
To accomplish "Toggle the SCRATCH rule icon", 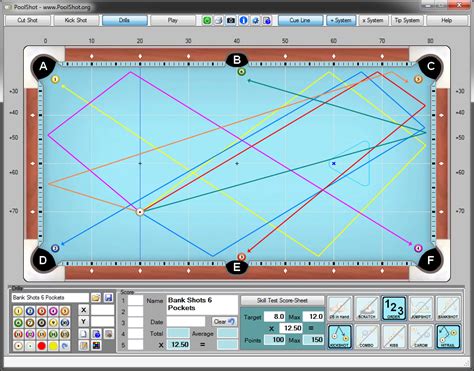I will pyautogui.click(x=367, y=308).
